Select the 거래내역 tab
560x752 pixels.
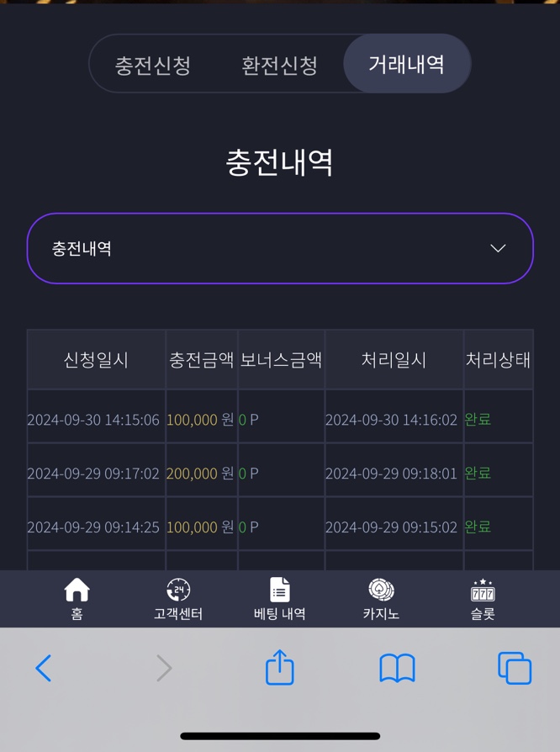click(x=407, y=63)
